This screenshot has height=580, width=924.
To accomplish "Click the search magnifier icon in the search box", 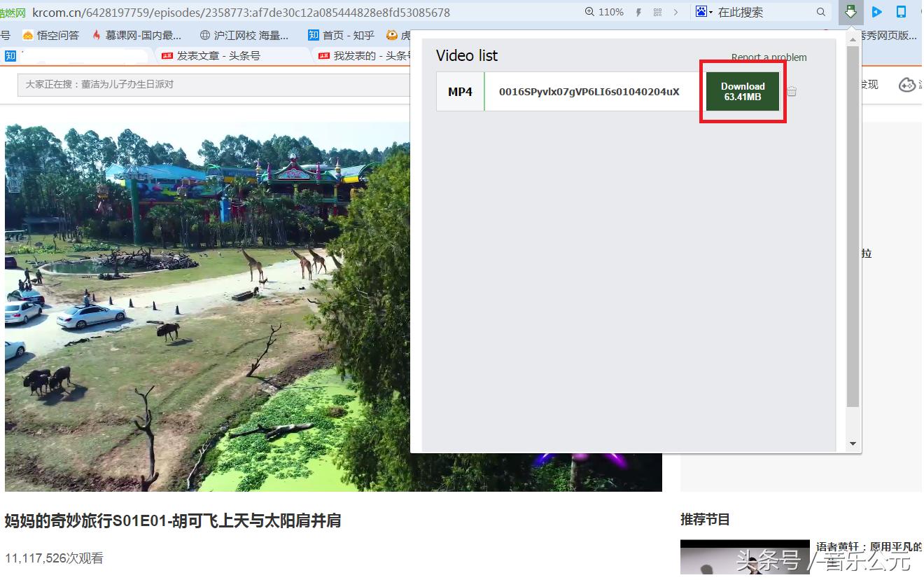I will coord(820,12).
